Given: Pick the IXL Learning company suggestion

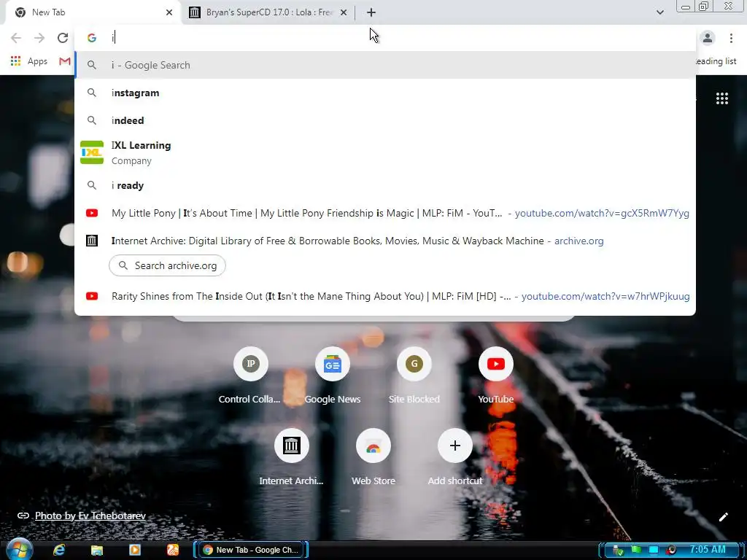Looking at the screenshot, I should (x=385, y=153).
